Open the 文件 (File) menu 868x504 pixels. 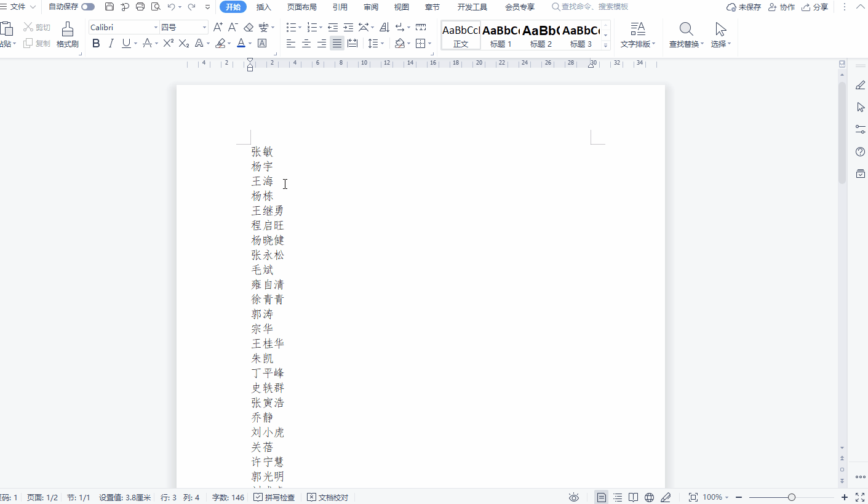(18, 7)
